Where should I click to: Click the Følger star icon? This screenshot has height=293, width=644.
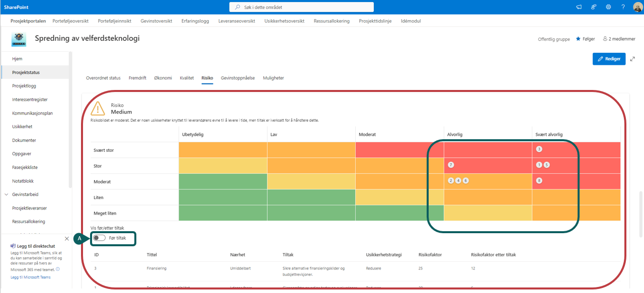578,39
